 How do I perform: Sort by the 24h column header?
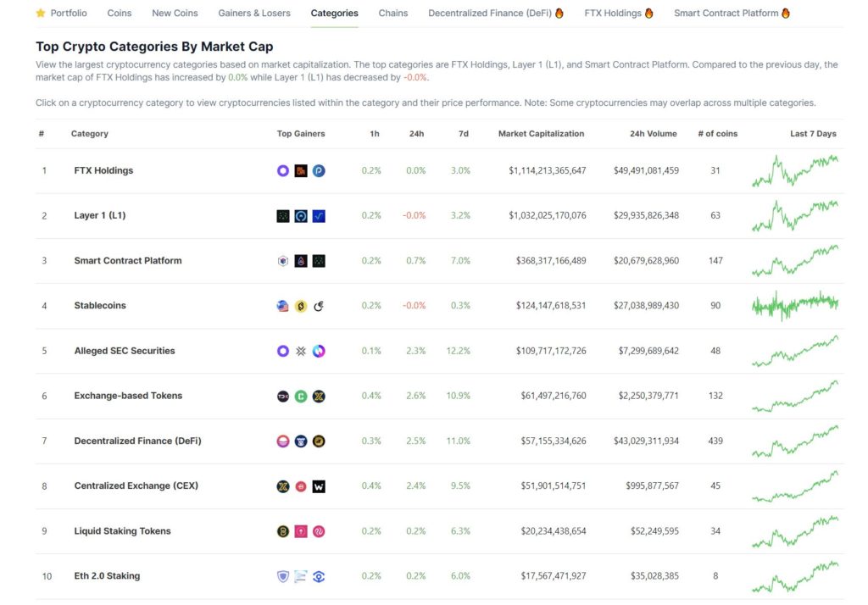(x=417, y=134)
